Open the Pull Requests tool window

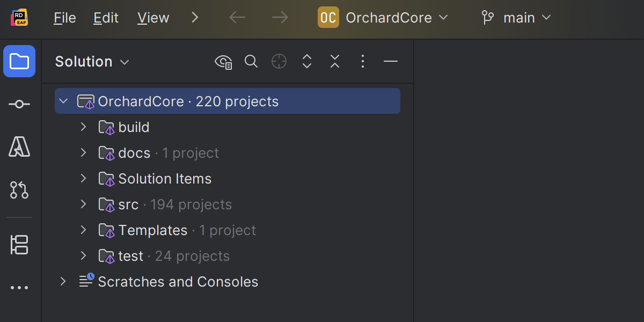[19, 190]
